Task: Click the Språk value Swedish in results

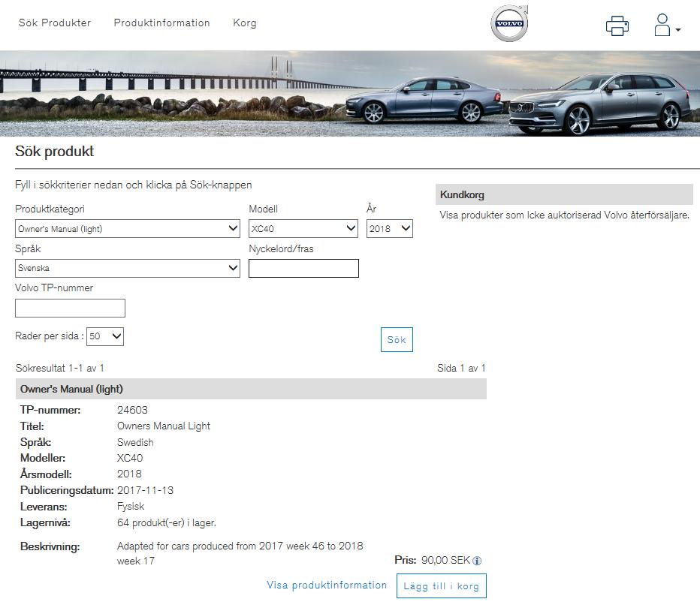Action: (135, 442)
